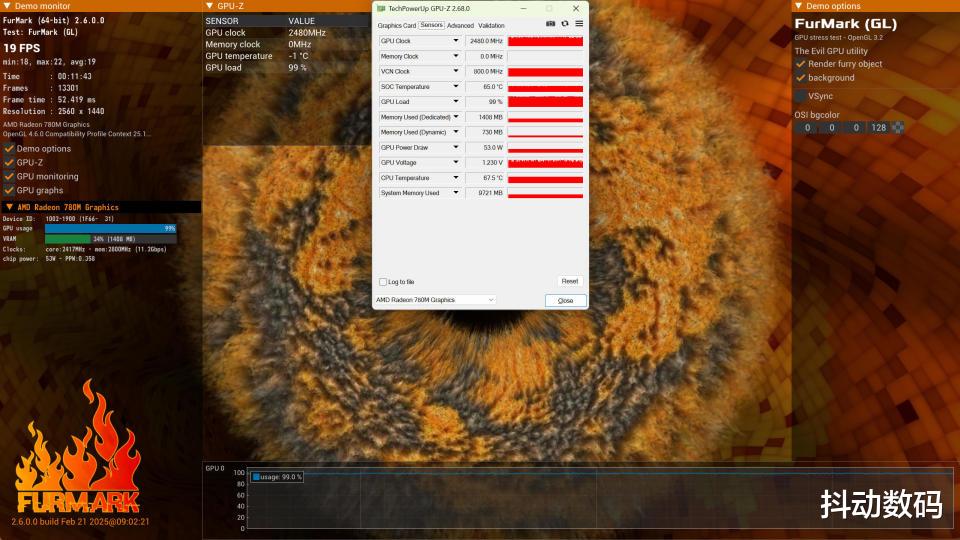Viewport: 960px width, 540px height.
Task: Open the Memory Clock sensor dropdown
Action: [x=456, y=56]
